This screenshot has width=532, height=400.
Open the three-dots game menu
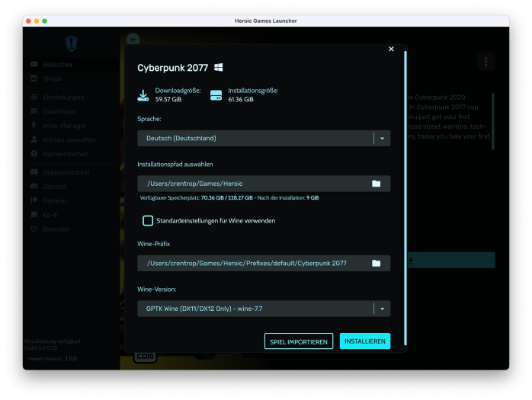tap(486, 62)
